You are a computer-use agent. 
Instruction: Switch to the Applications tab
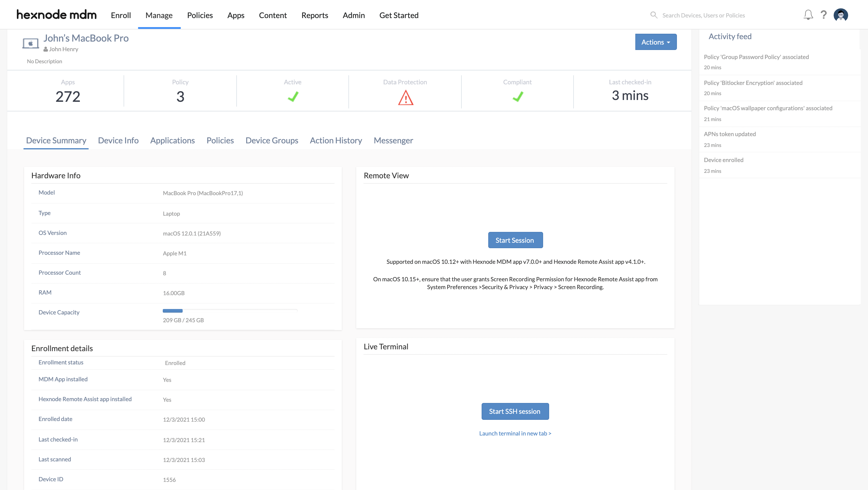pyautogui.click(x=172, y=140)
